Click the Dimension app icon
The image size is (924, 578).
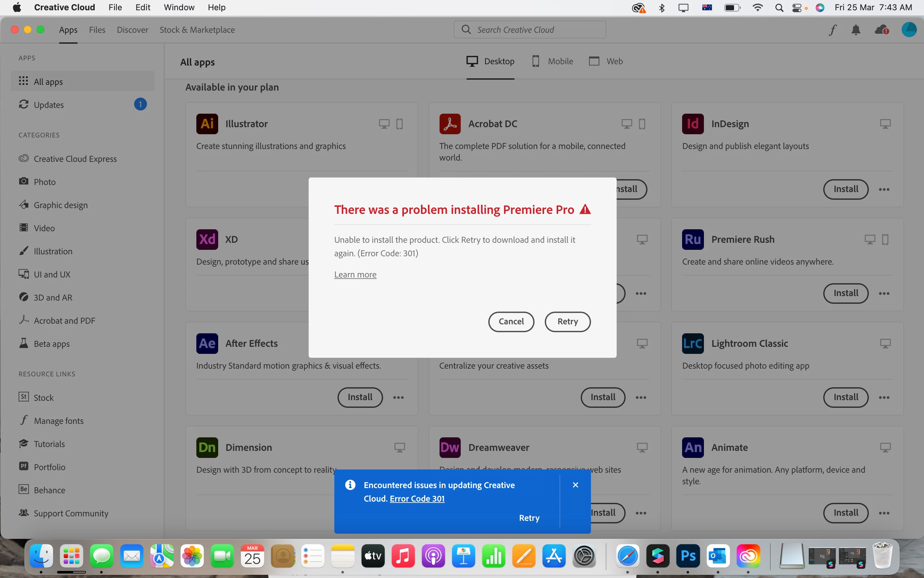pyautogui.click(x=207, y=447)
